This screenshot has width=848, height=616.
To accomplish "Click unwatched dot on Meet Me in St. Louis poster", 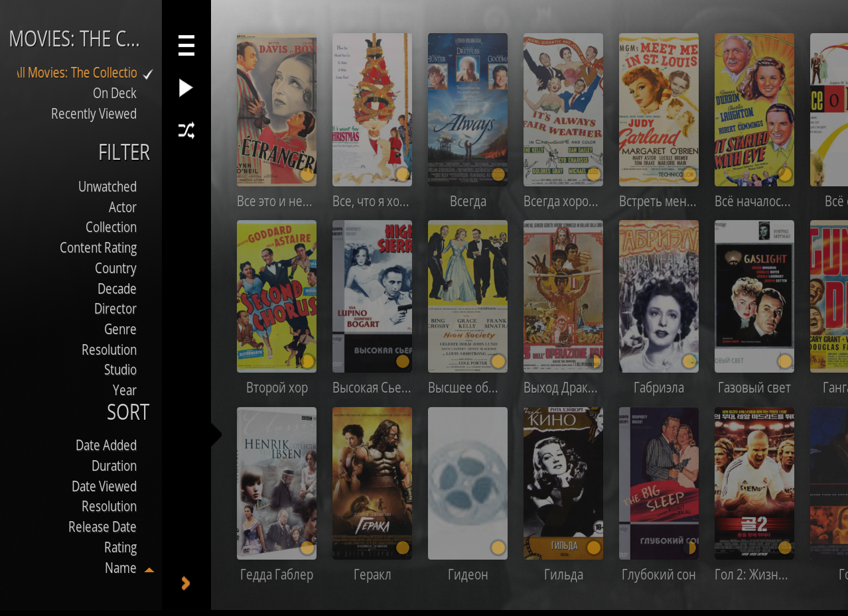I will (x=689, y=174).
